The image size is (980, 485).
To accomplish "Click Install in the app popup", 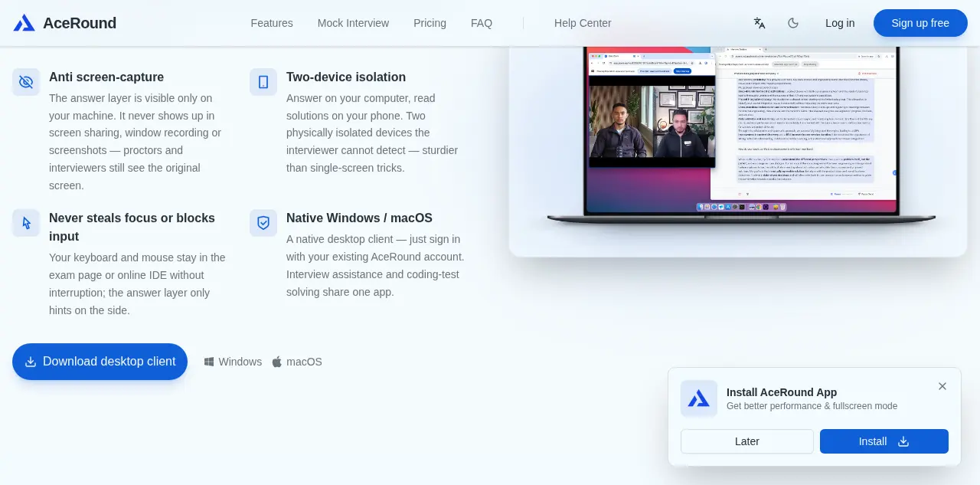I will point(884,441).
